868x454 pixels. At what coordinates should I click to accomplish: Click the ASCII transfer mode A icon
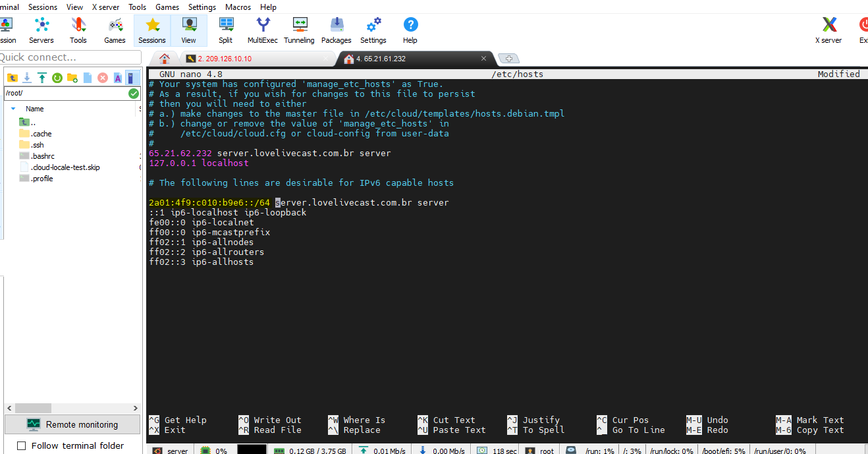[118, 78]
